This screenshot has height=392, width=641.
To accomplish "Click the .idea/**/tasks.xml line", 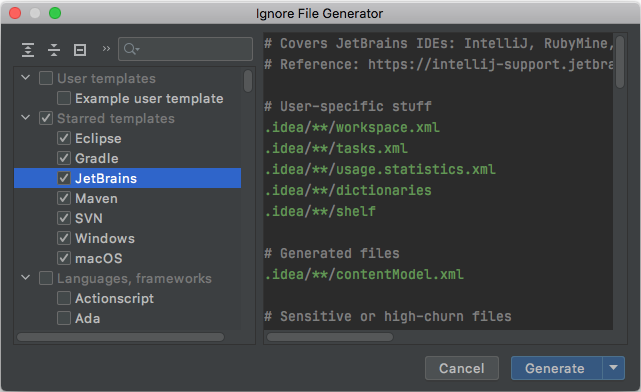I will point(336,148).
